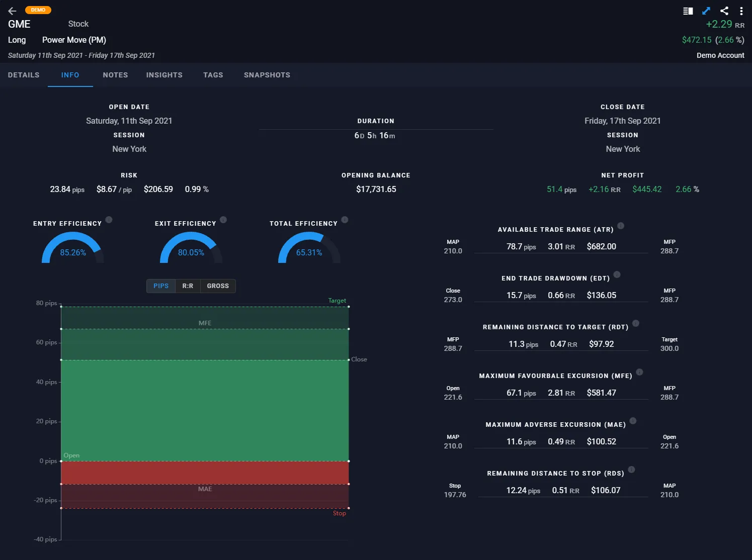Click the RDT value $97.92
Viewport: 752px width, 560px height.
click(602, 344)
